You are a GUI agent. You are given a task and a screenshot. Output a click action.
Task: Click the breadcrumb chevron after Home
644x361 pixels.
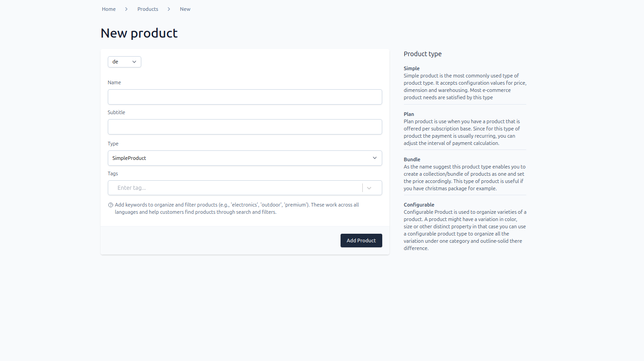(126, 9)
